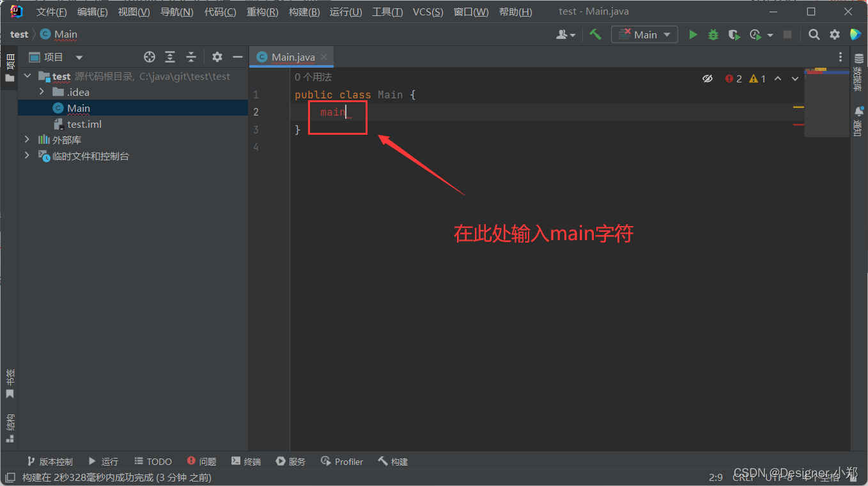Open the 文件(F) menu

[51, 12]
